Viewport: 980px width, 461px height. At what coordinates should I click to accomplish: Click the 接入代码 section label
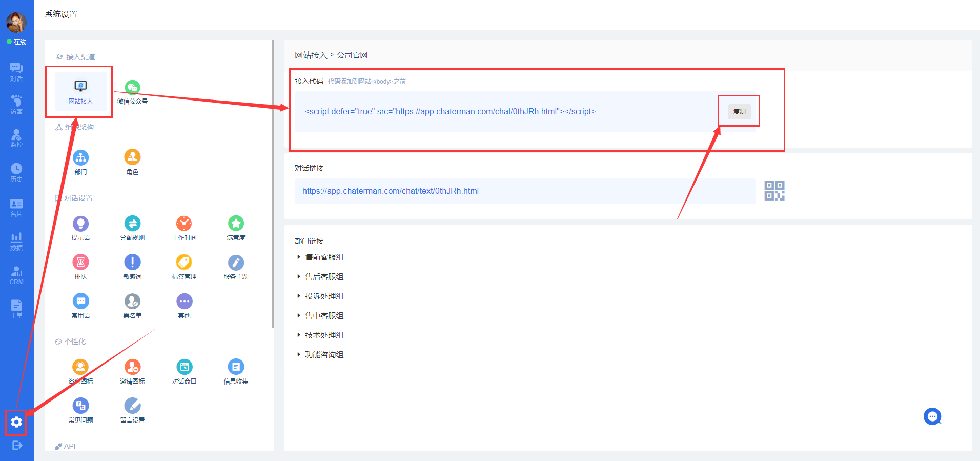click(309, 81)
